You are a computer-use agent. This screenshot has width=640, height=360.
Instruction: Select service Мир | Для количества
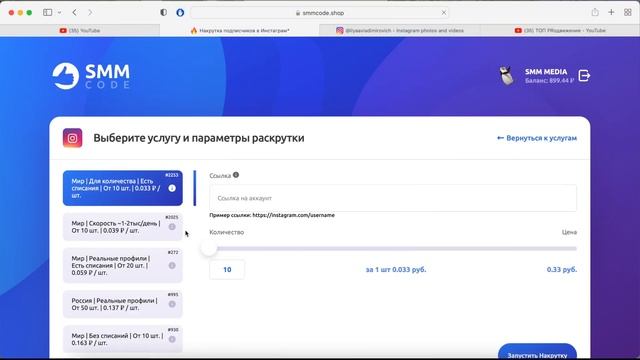coord(122,188)
